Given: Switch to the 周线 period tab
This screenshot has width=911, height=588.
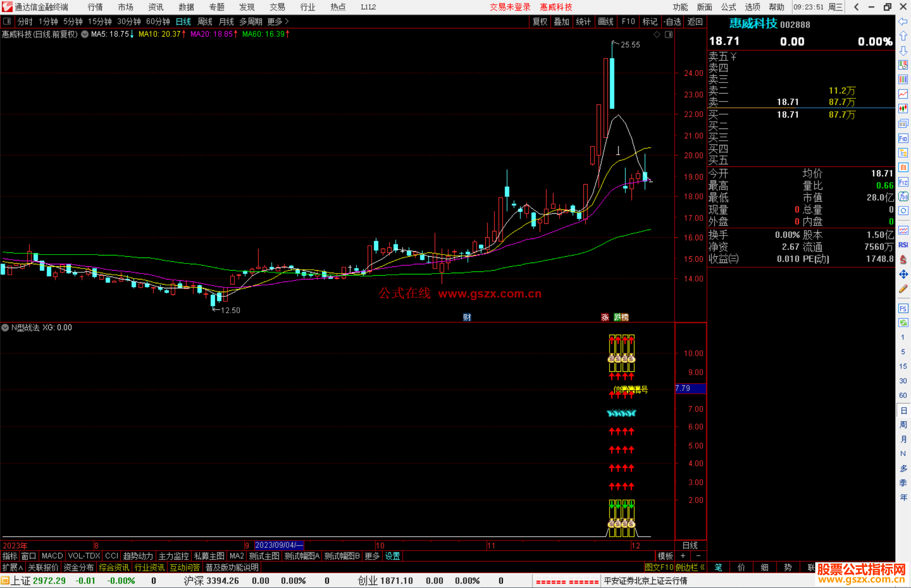Looking at the screenshot, I should click(x=205, y=21).
